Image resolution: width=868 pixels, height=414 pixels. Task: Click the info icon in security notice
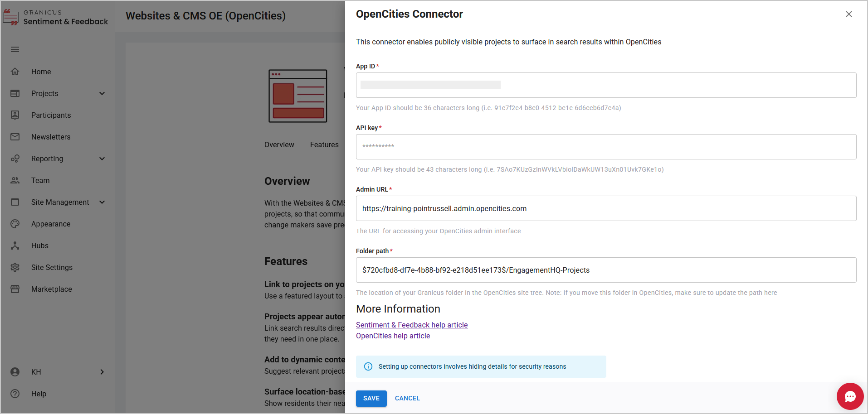pos(368,366)
